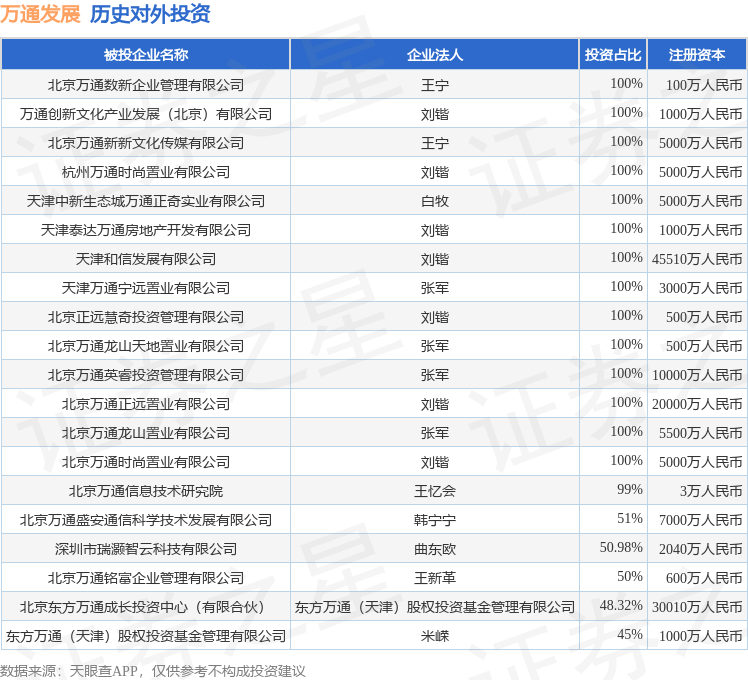Open 深圳市瑞灏智云科技有限公司 entry
This screenshot has width=748, height=680.
pyautogui.click(x=145, y=549)
